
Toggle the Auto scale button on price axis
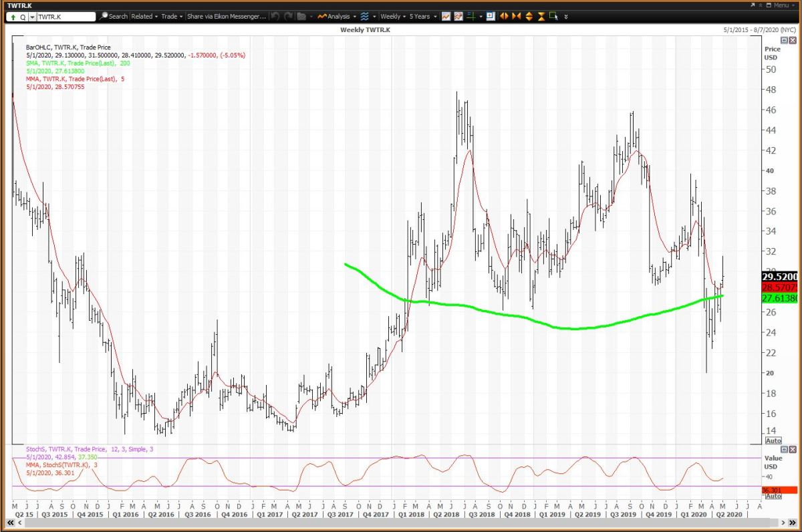point(773,440)
